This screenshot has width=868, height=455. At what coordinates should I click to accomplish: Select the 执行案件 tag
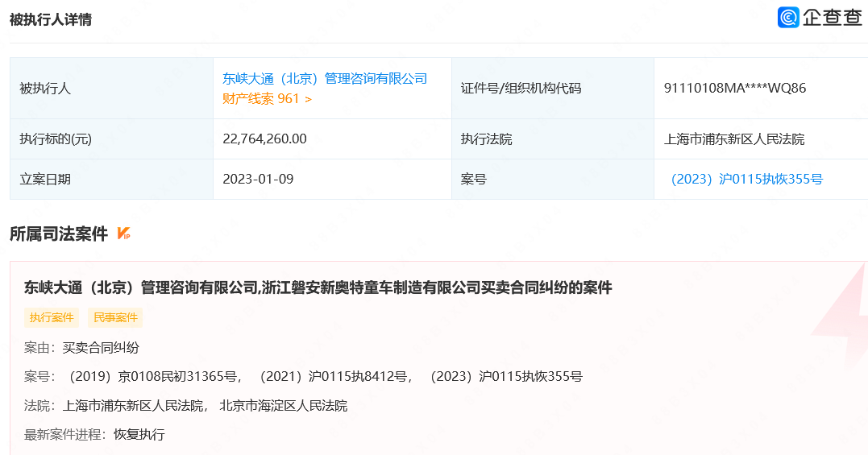pos(52,317)
